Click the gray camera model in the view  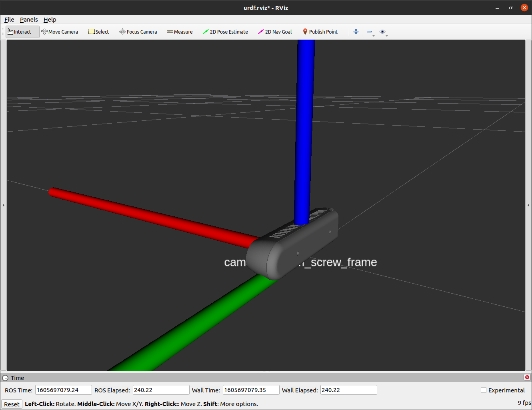[292, 244]
